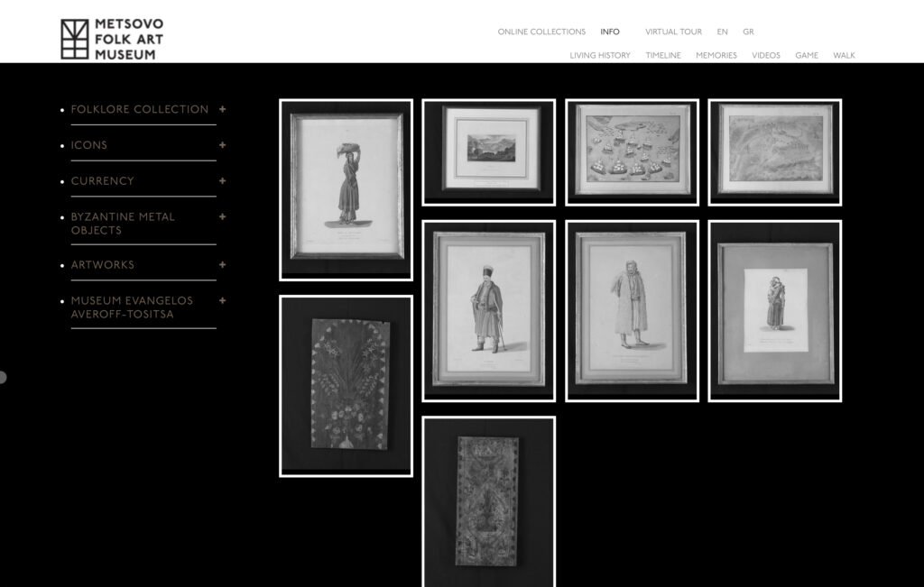Expand Museum Evangelos Averoff-Tositsa plus icon

222,301
